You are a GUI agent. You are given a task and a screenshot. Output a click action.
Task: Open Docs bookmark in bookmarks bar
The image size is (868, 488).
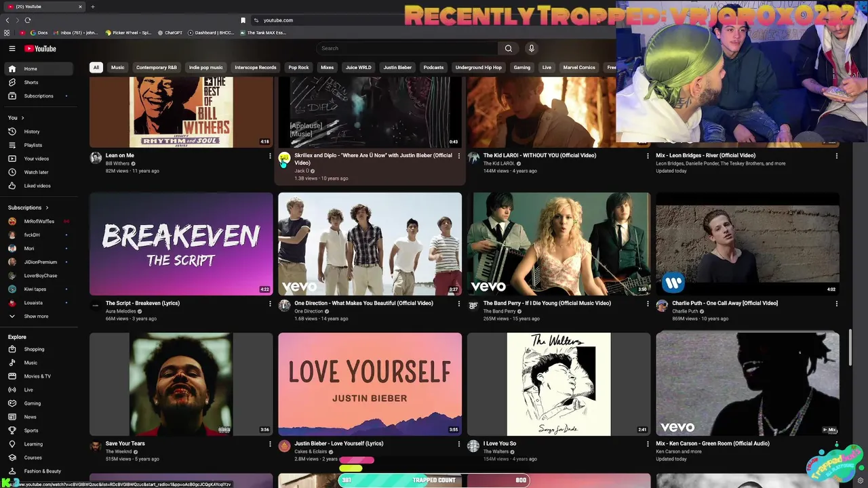39,33
